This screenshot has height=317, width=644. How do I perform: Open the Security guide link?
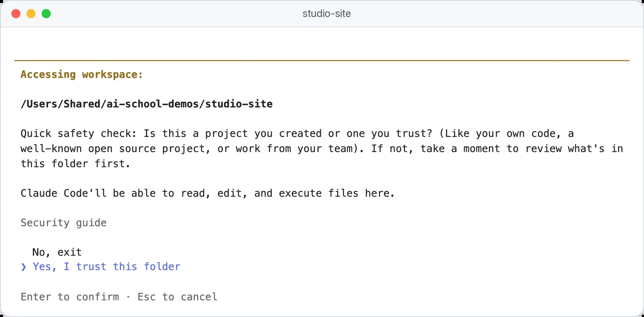[x=64, y=223]
